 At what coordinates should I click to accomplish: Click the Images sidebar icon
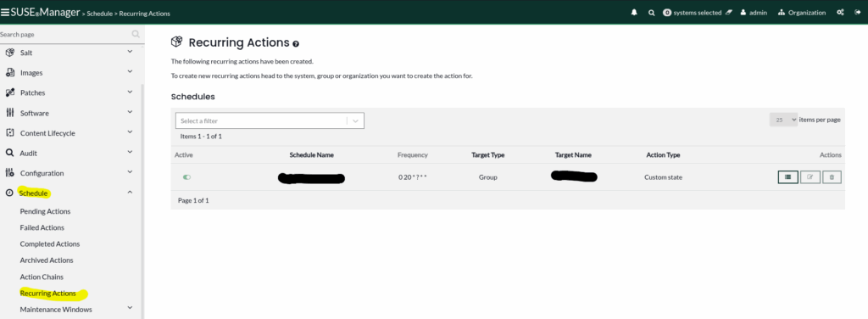pos(9,73)
